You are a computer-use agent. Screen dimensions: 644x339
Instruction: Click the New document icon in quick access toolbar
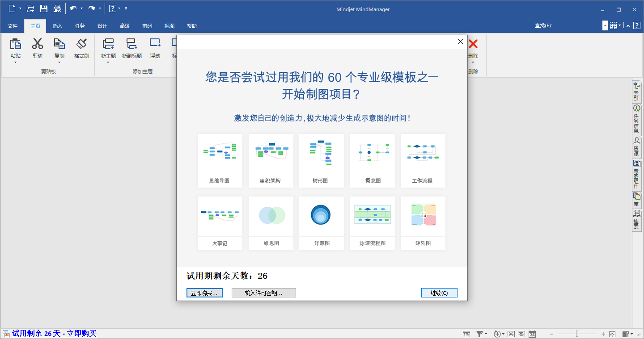12,8
